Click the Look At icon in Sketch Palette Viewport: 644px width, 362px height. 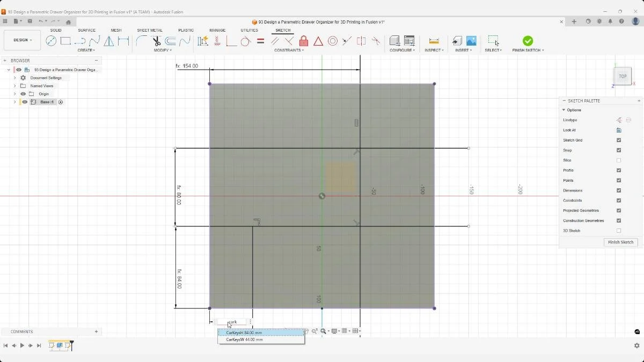[619, 130]
